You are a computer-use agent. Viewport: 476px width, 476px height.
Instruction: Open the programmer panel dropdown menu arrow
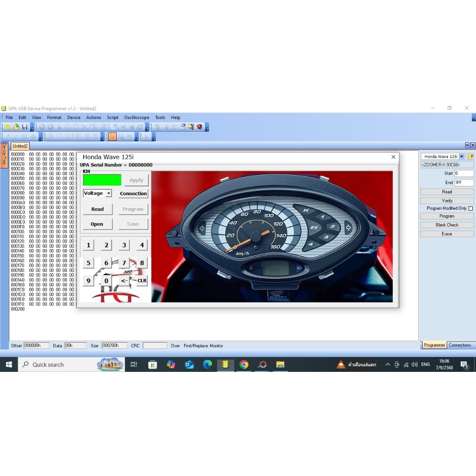click(x=467, y=145)
